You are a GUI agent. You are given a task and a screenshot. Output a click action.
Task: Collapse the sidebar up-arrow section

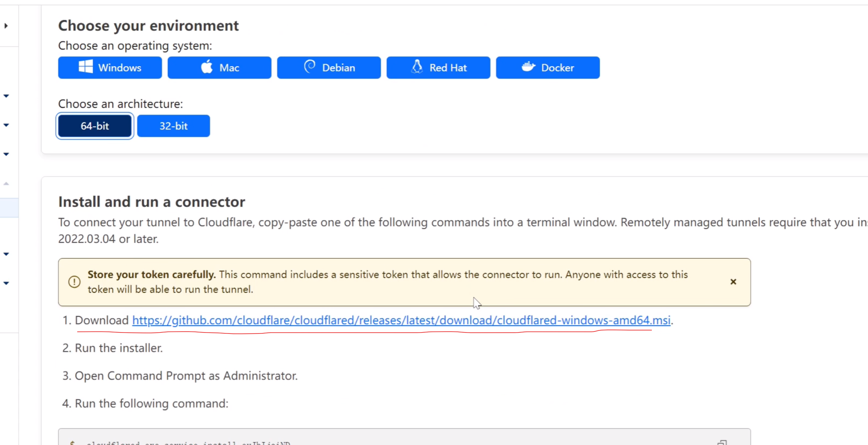[6, 183]
